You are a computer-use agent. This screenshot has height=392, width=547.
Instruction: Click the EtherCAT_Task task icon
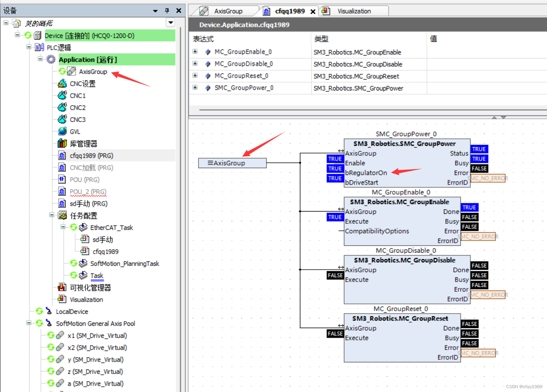[83, 227]
